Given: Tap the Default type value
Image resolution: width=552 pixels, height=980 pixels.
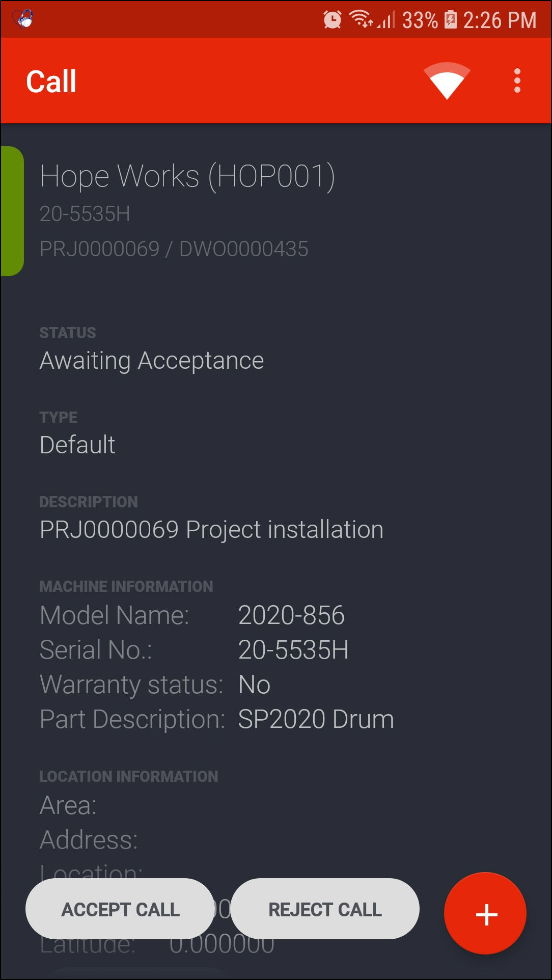Looking at the screenshot, I should pos(77,445).
